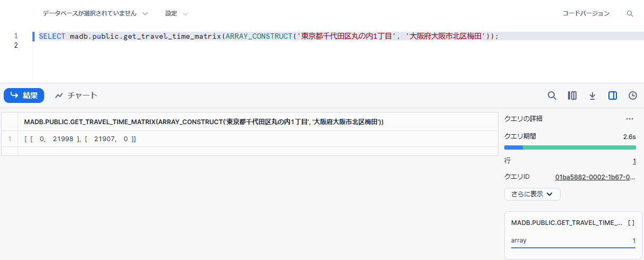Click the クエリID label
Screen dimensions: 644x260
tap(517, 177)
